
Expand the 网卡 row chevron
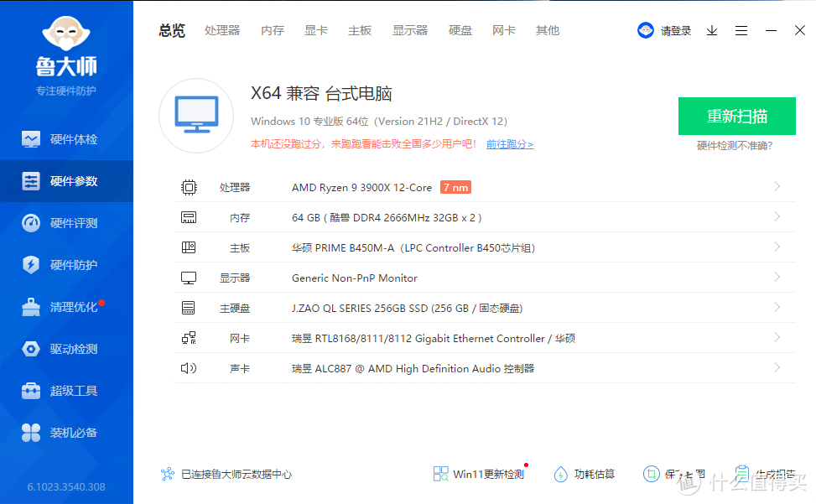(x=777, y=337)
